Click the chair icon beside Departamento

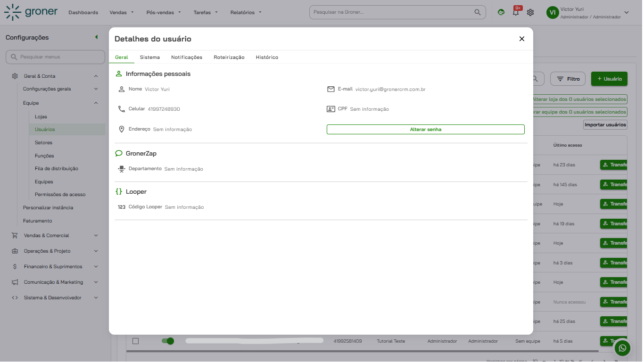tap(122, 169)
